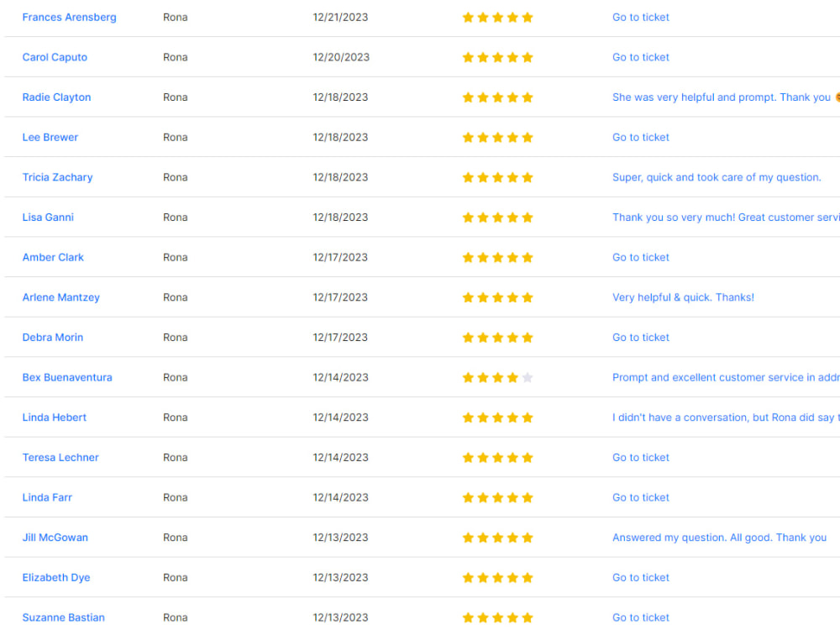Click Debra Morin name link
Viewport: 840px width, 630px height.
(x=52, y=338)
